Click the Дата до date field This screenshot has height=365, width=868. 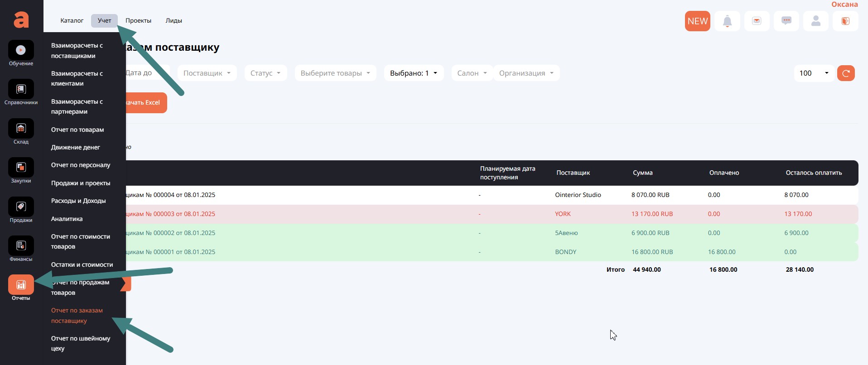point(143,73)
